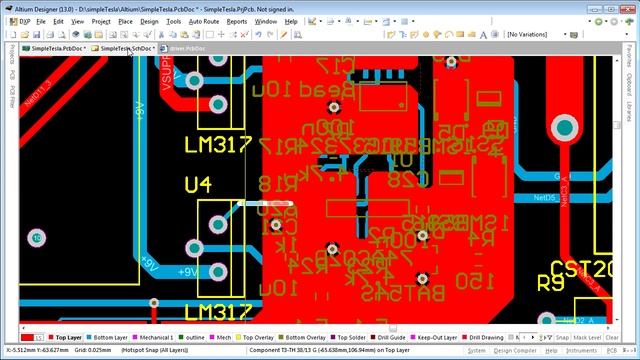This screenshot has height=360, width=640.
Task: Open the Place menu
Action: pyautogui.click(x=125, y=22)
